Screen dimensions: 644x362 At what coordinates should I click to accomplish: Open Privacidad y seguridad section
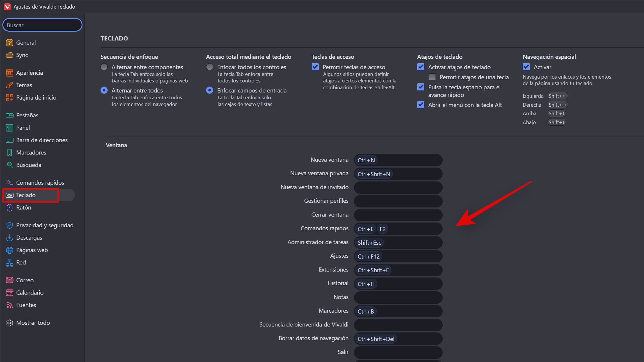tap(45, 225)
